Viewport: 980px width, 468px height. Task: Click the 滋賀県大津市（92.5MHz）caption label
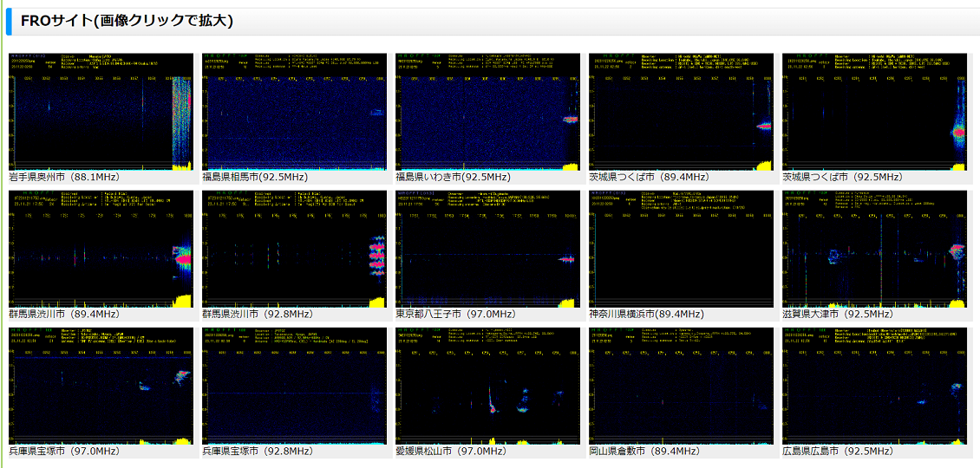point(842,314)
